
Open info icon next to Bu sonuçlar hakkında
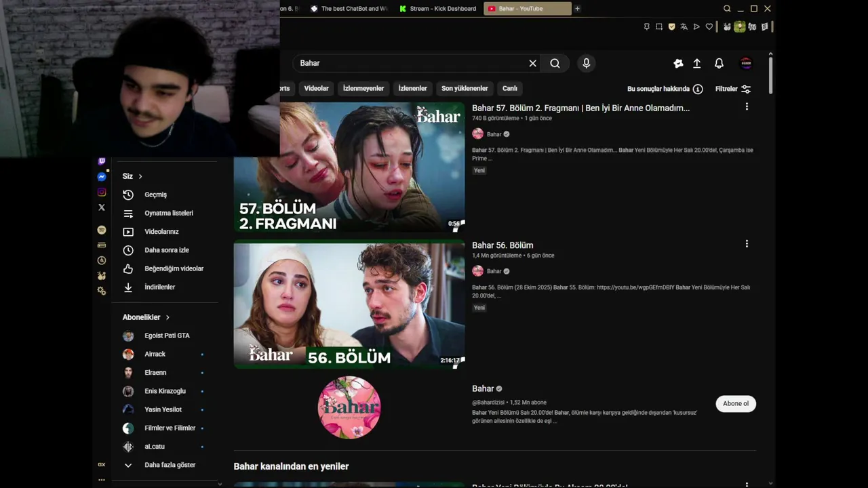(x=698, y=89)
